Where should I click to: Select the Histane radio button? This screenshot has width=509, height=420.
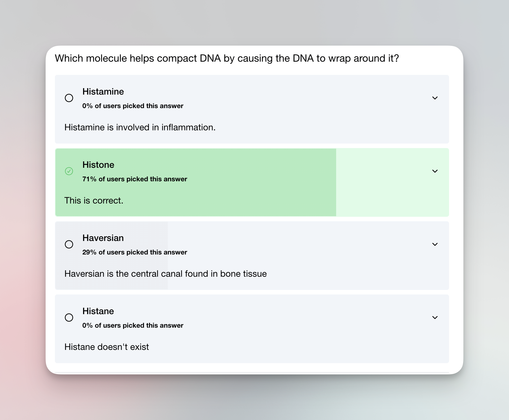click(x=69, y=318)
